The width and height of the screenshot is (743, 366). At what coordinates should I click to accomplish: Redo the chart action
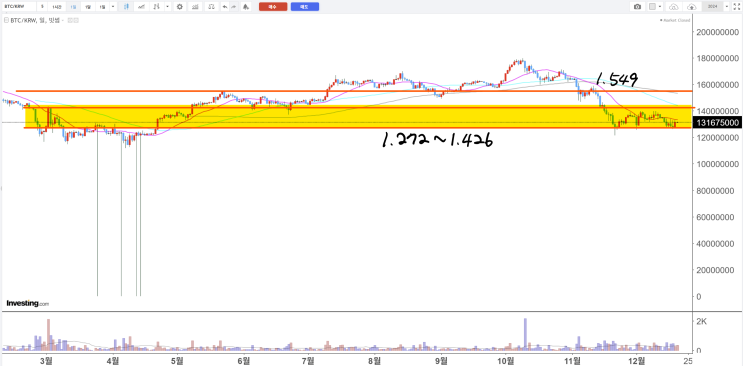click(x=234, y=7)
